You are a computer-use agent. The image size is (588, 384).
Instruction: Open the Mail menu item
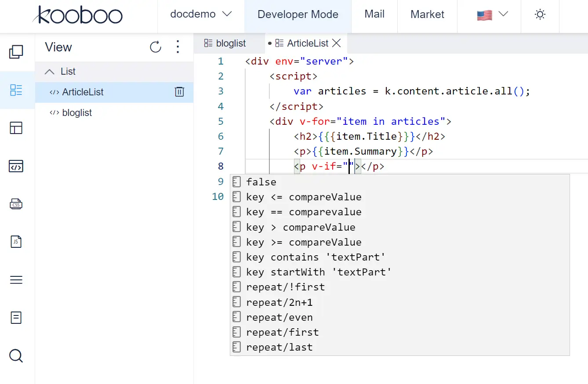coord(374,14)
